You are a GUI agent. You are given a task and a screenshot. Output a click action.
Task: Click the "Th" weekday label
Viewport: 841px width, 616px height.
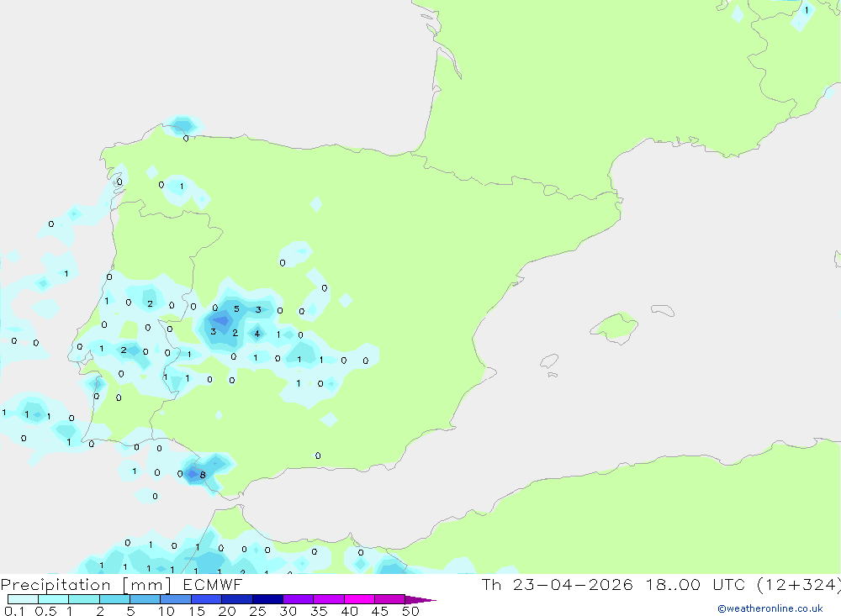[x=491, y=584]
